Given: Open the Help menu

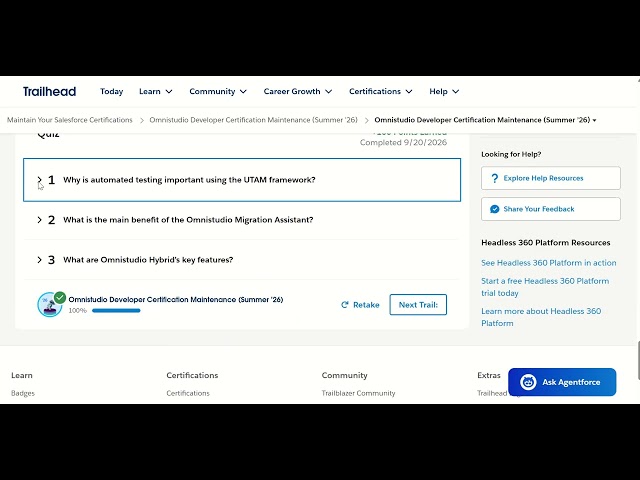Looking at the screenshot, I should (x=444, y=91).
